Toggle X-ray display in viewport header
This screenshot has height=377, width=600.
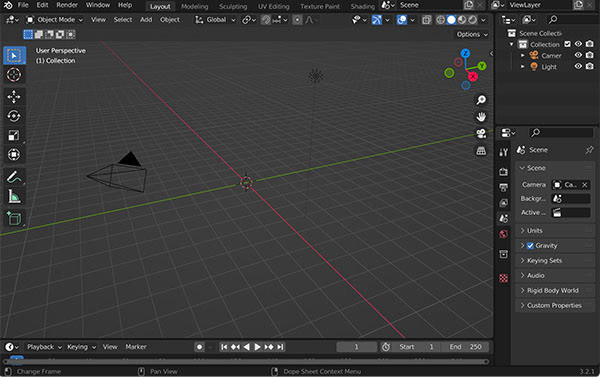click(427, 20)
